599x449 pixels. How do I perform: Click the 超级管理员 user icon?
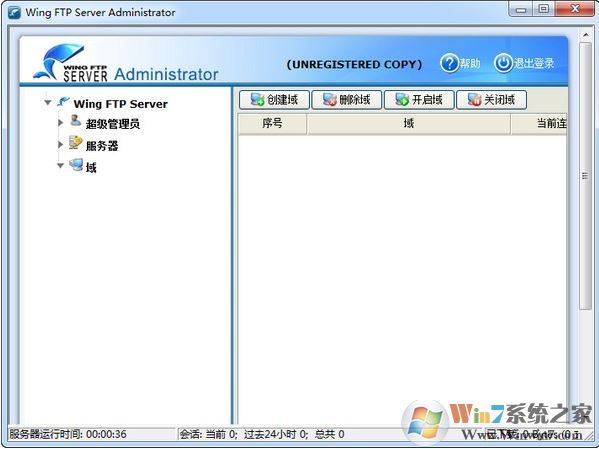(75, 121)
